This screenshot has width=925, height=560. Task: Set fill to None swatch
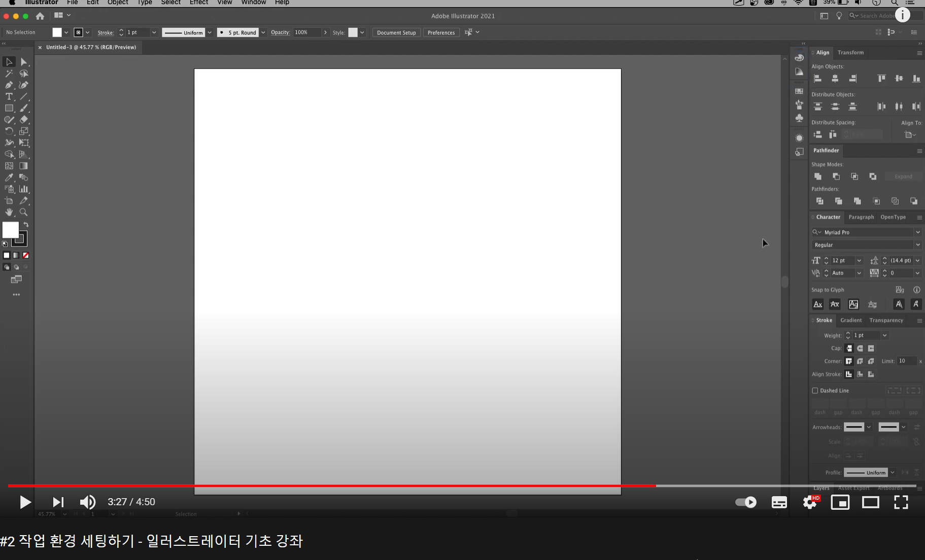point(26,256)
